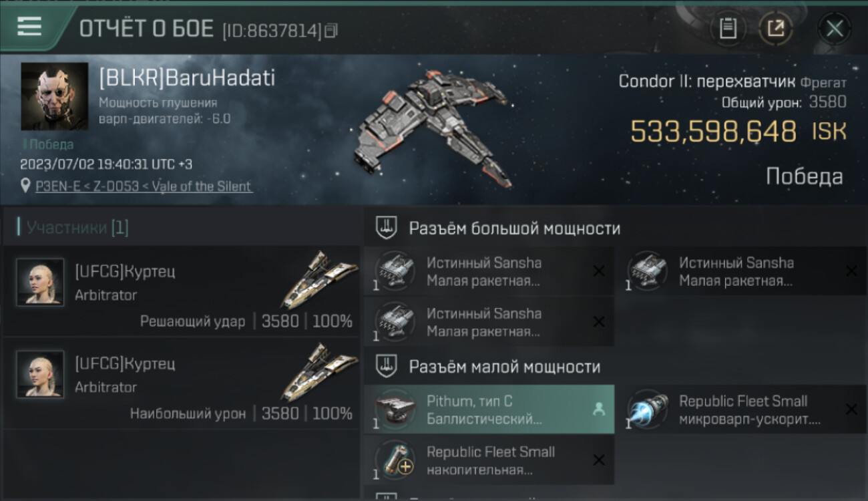Select the third Истинный Sansha Малая ракетная module
The width and height of the screenshot is (868, 501).
click(x=489, y=321)
